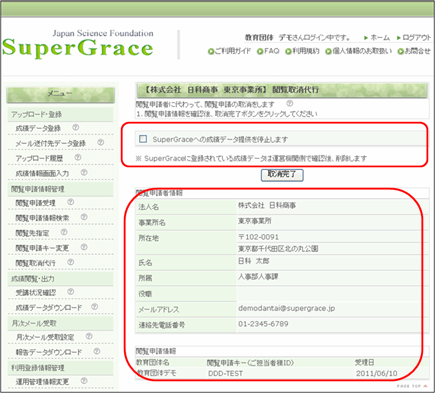Select 閲覧申請キー変更 menu item
This screenshot has width=435, height=393.
(x=42, y=248)
